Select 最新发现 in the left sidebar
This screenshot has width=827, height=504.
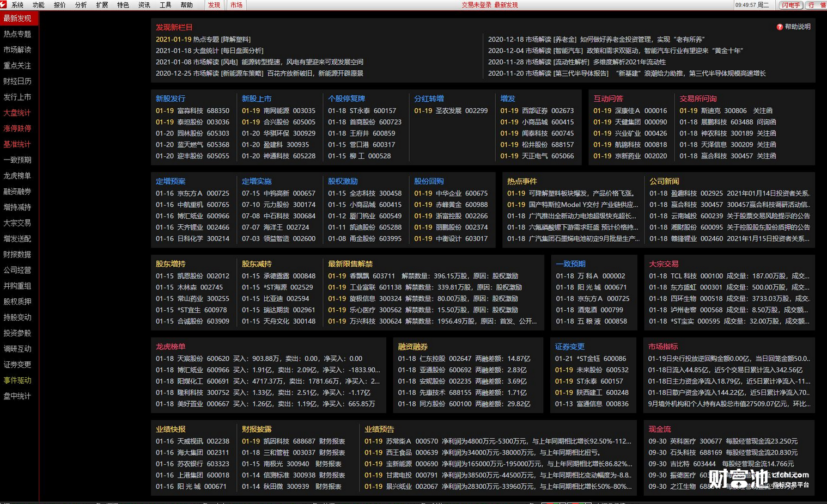click(x=19, y=18)
